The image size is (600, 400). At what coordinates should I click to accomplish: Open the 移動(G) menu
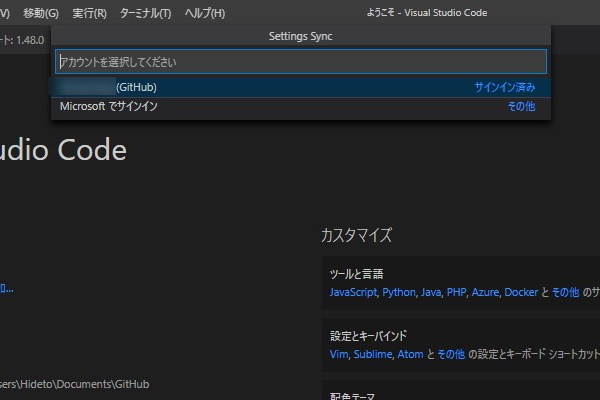pos(41,13)
